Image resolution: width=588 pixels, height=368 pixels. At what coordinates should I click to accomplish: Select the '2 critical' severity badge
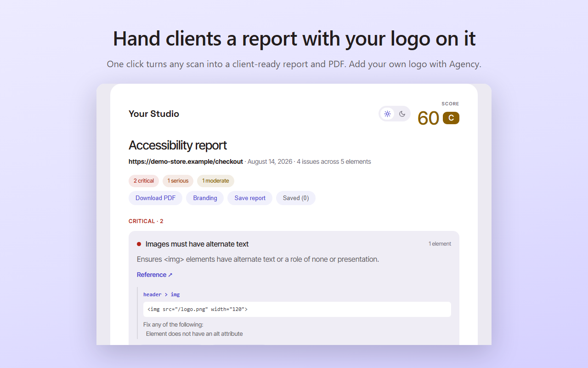click(x=144, y=181)
